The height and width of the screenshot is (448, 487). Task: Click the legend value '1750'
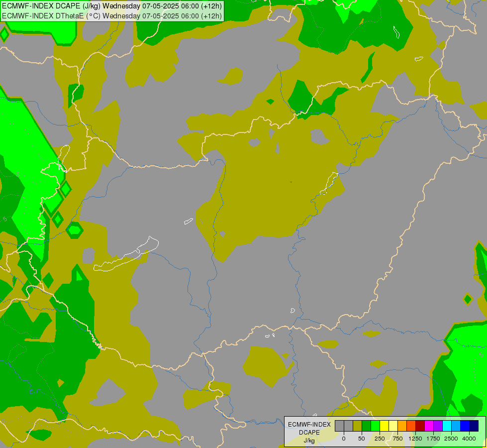click(x=433, y=439)
